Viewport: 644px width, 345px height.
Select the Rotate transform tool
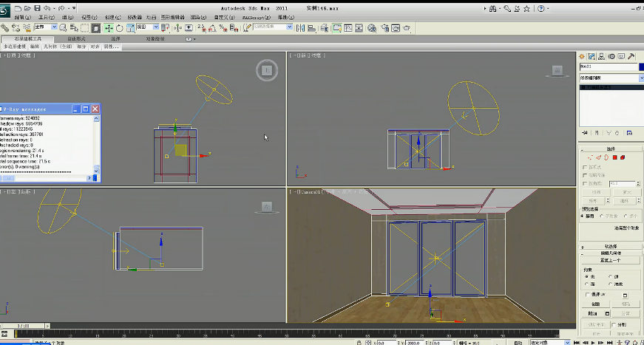[x=119, y=28]
